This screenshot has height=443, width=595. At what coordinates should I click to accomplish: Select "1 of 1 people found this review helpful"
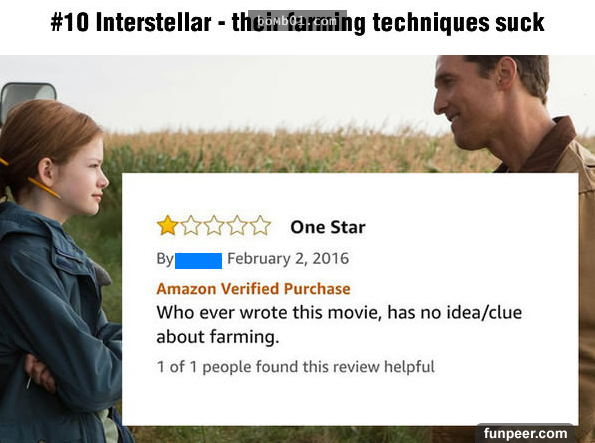(296, 367)
